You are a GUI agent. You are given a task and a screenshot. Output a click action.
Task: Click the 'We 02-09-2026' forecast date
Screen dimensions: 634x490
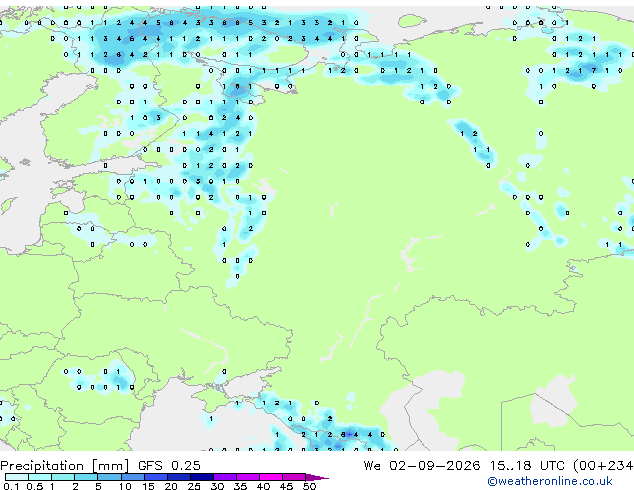422,466
